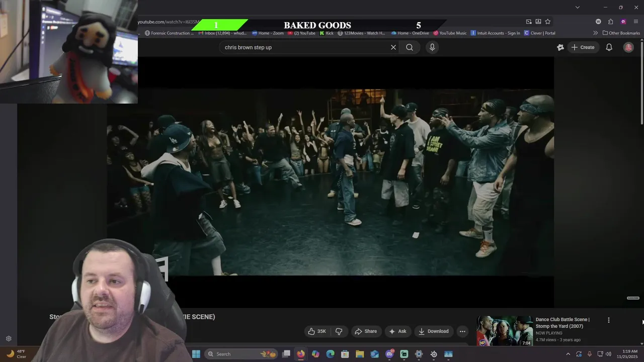Open the YouTube account avatar menu
644x362 pixels.
pyautogui.click(x=628, y=47)
